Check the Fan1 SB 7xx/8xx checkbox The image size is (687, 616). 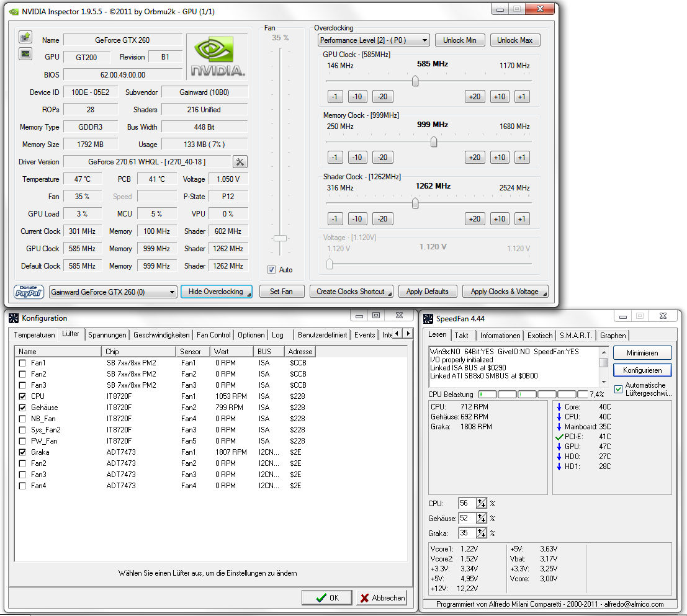pos(22,363)
